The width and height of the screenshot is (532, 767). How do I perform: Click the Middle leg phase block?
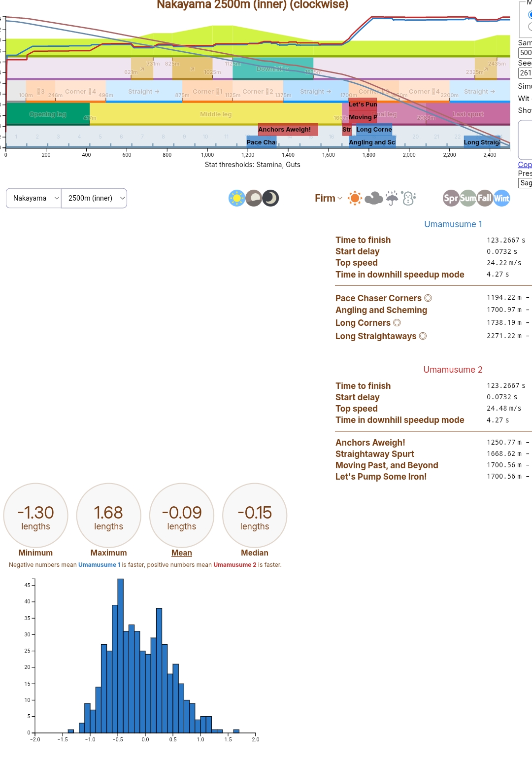(216, 114)
